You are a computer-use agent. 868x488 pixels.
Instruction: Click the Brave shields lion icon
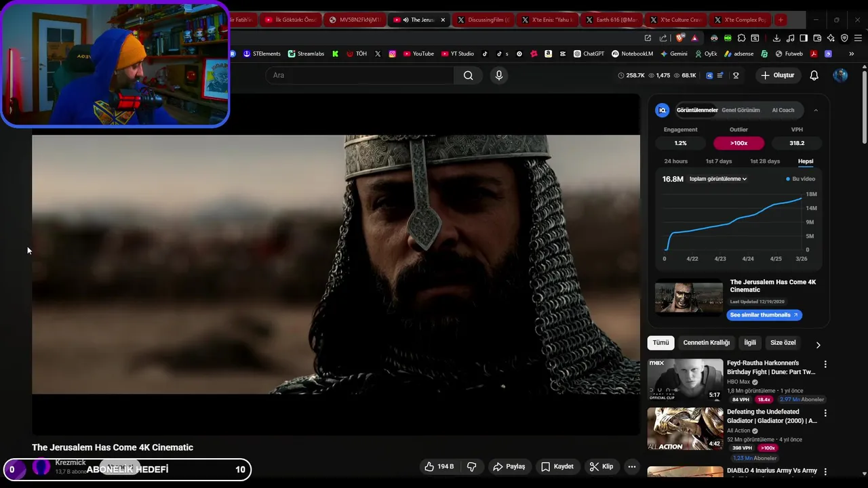680,38
